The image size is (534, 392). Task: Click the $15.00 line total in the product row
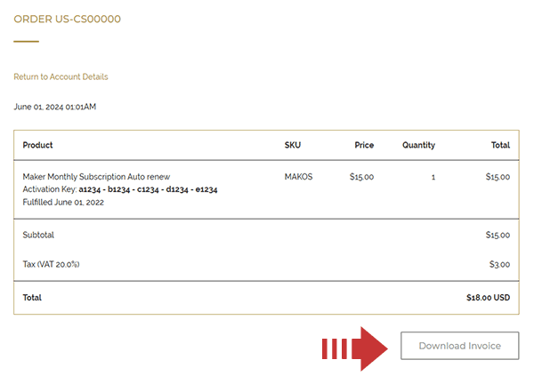[498, 177]
